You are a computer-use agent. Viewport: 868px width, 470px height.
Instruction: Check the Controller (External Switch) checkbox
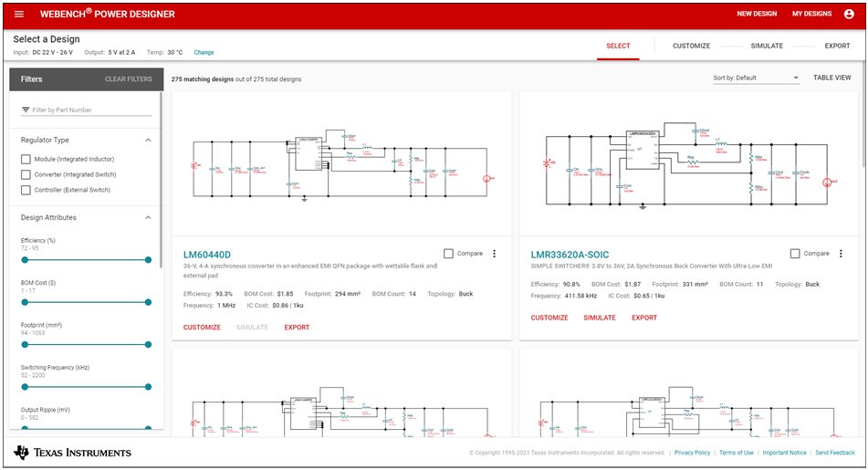pyautogui.click(x=26, y=191)
